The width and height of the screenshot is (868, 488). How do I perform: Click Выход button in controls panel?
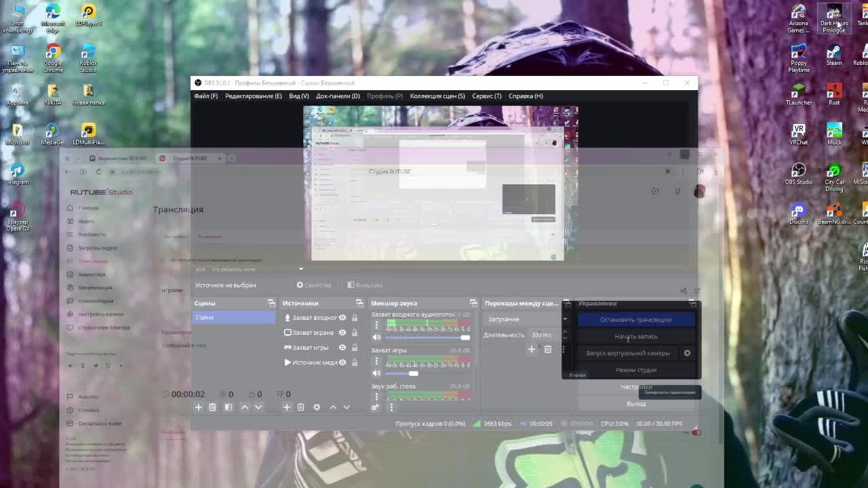pos(636,404)
